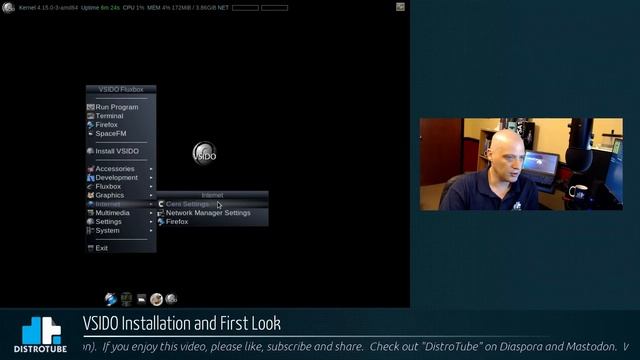This screenshot has width=640, height=360.
Task: Expand the System submenu arrow
Action: click(151, 231)
